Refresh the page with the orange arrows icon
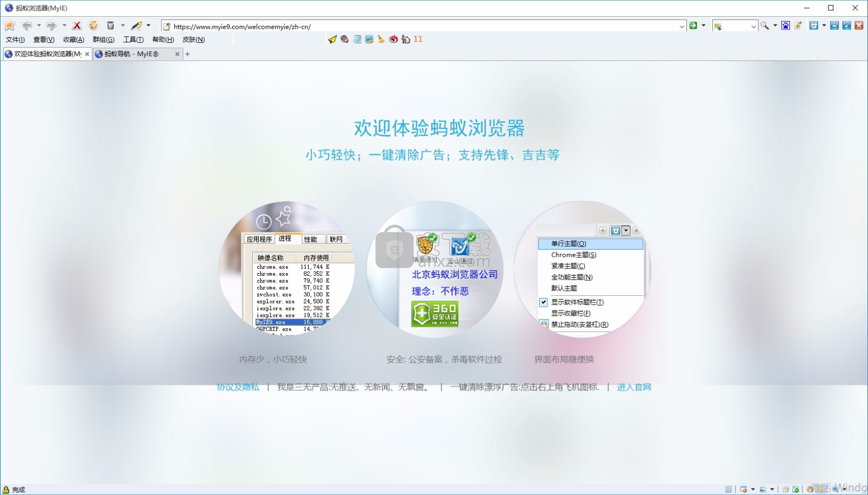The image size is (868, 495). (93, 26)
